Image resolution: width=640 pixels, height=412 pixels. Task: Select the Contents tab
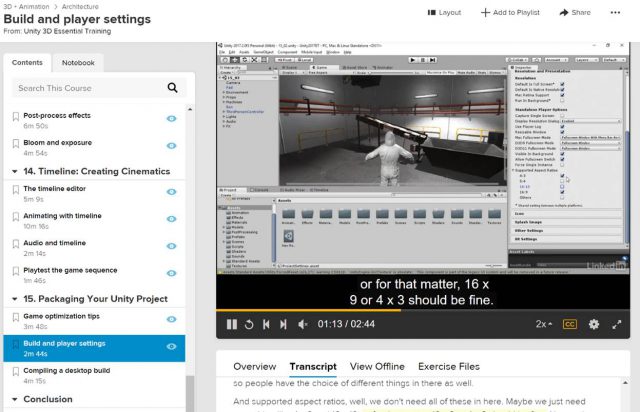click(27, 62)
